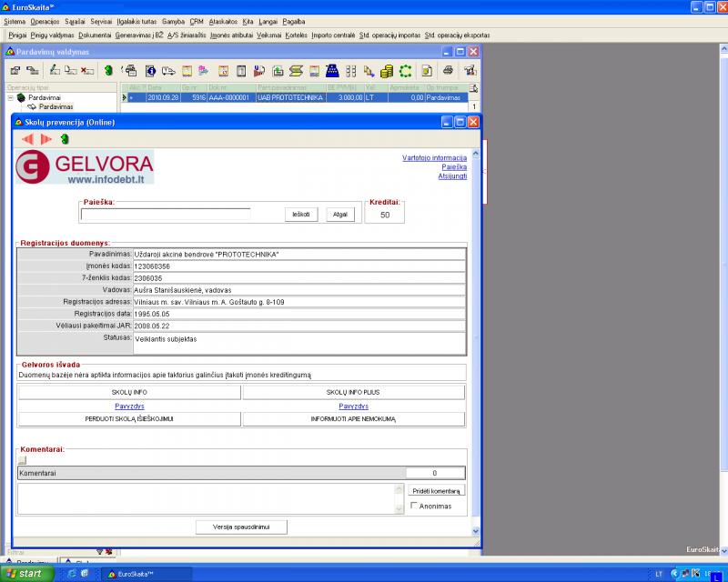Viewport: 728px width, 582px height.
Task: Open the Vartotojo informacija link
Action: click(434, 157)
